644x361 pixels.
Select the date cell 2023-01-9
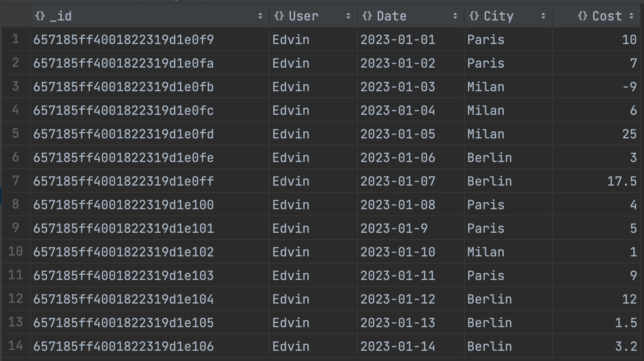pyautogui.click(x=394, y=228)
